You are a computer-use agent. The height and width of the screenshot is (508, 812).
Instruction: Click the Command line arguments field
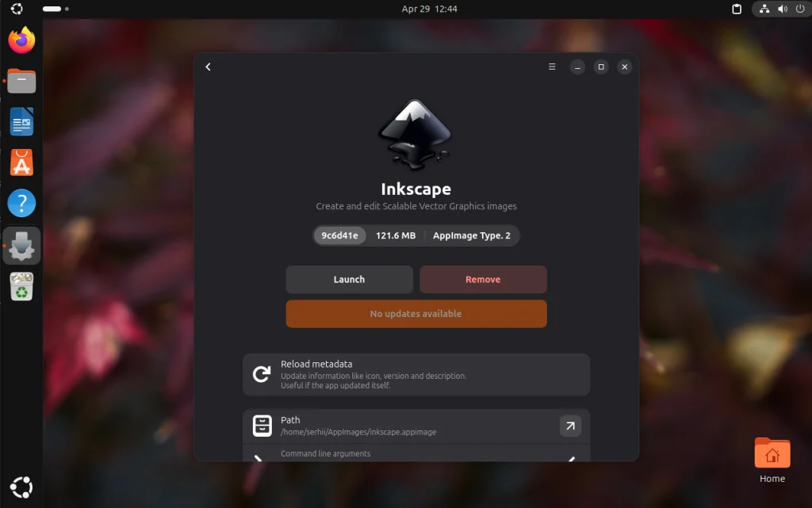pyautogui.click(x=416, y=453)
